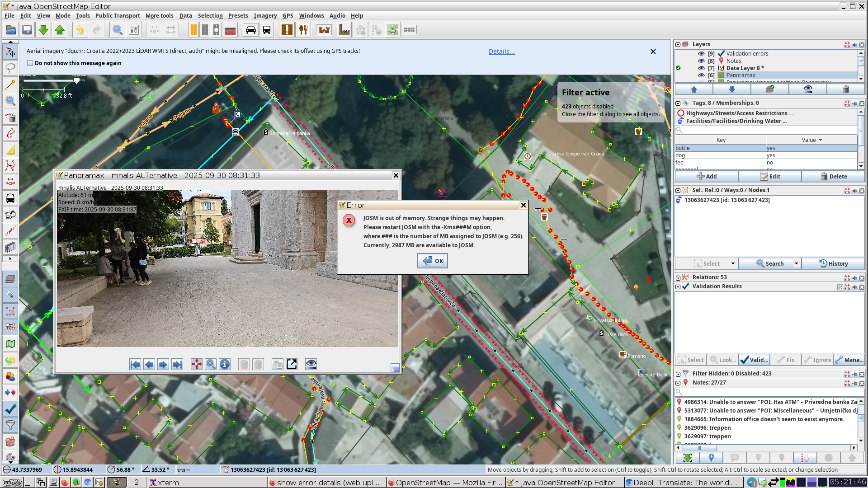
Task: Open the Imagery menu
Action: click(265, 15)
